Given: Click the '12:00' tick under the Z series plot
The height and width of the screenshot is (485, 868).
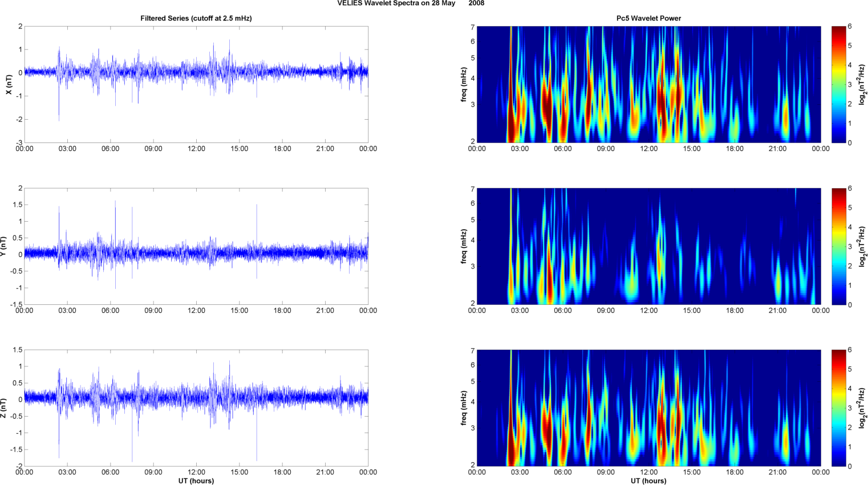Looking at the screenshot, I should click(196, 472).
